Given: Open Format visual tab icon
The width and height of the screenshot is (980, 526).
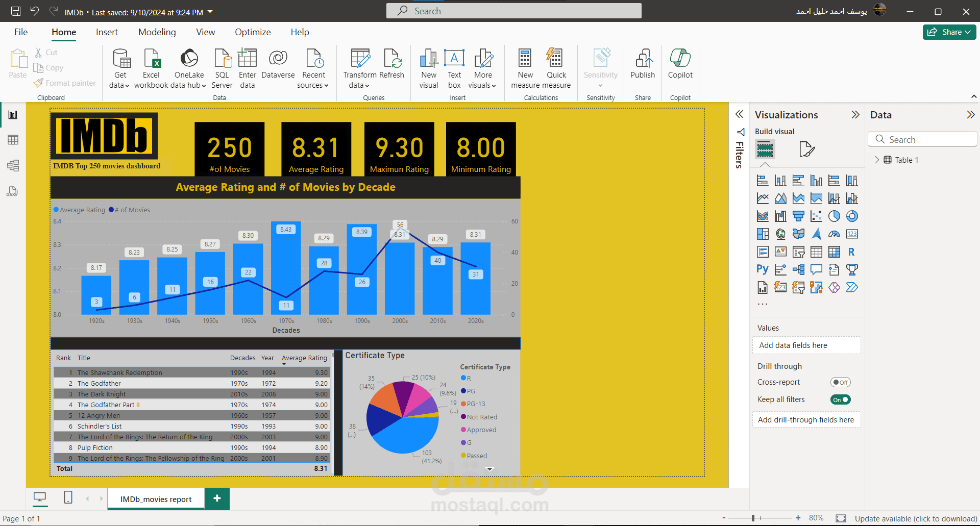Looking at the screenshot, I should 806,149.
